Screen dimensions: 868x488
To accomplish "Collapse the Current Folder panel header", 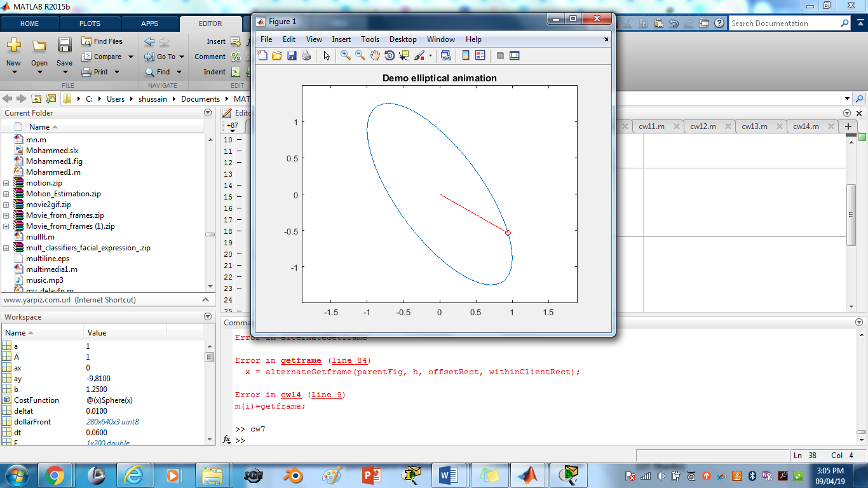I will click(x=207, y=112).
